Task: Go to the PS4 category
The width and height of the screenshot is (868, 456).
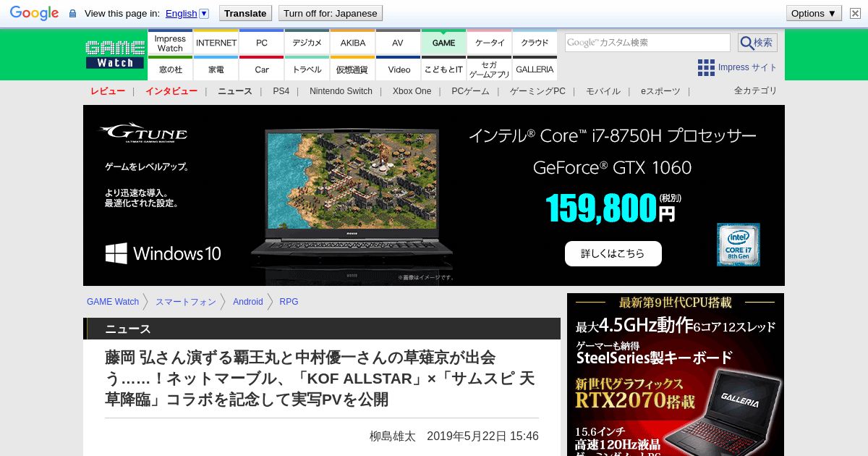Action: click(281, 91)
